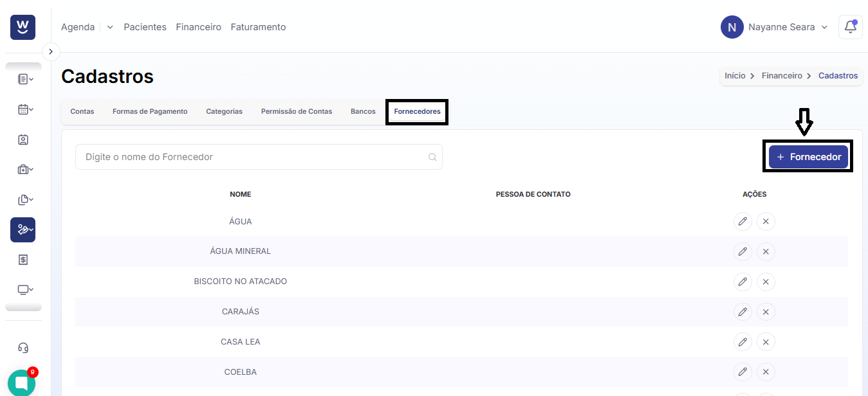Image resolution: width=868 pixels, height=396 pixels.
Task: Click the BISCOITO NO ATACADO name cell
Action: click(241, 282)
